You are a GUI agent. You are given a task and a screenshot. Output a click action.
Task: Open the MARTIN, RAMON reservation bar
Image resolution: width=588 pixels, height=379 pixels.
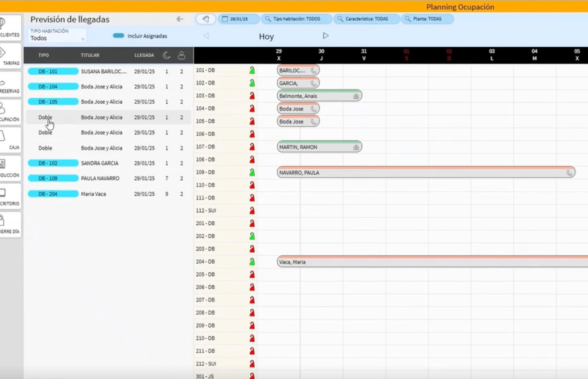click(x=319, y=147)
